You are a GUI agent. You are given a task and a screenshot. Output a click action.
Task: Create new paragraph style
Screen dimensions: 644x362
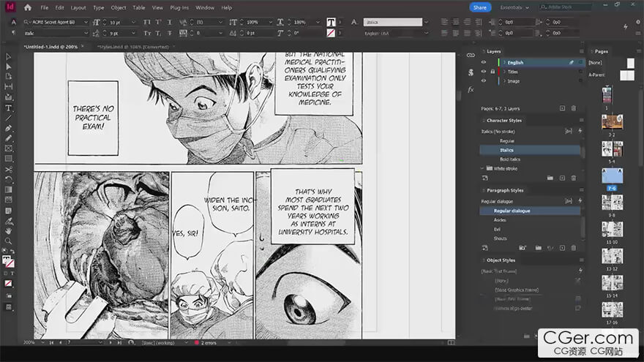click(x=562, y=248)
